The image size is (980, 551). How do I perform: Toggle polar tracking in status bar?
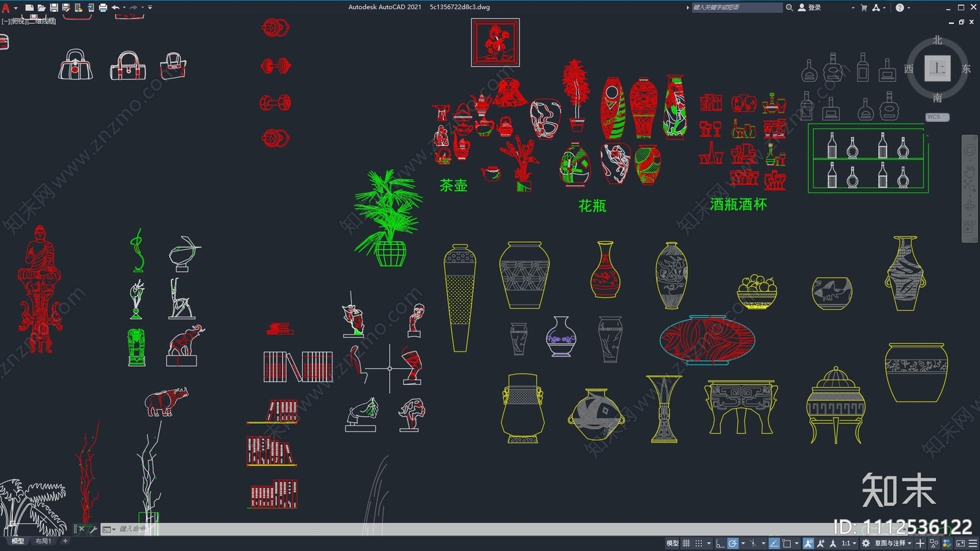pyautogui.click(x=733, y=543)
